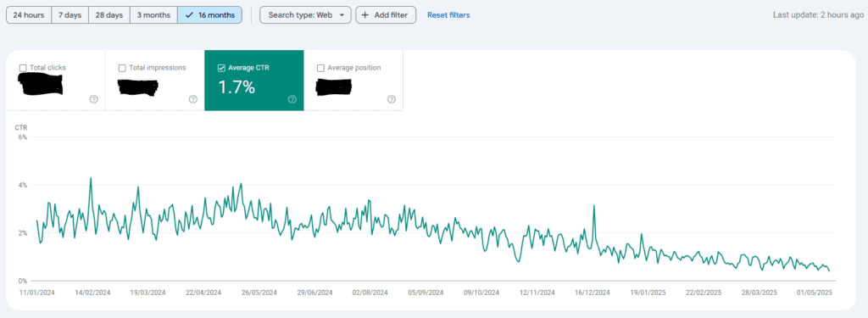Viewport: 868px width, 318px height.
Task: Click the December 2024 CTR spike on chart
Action: (x=594, y=206)
